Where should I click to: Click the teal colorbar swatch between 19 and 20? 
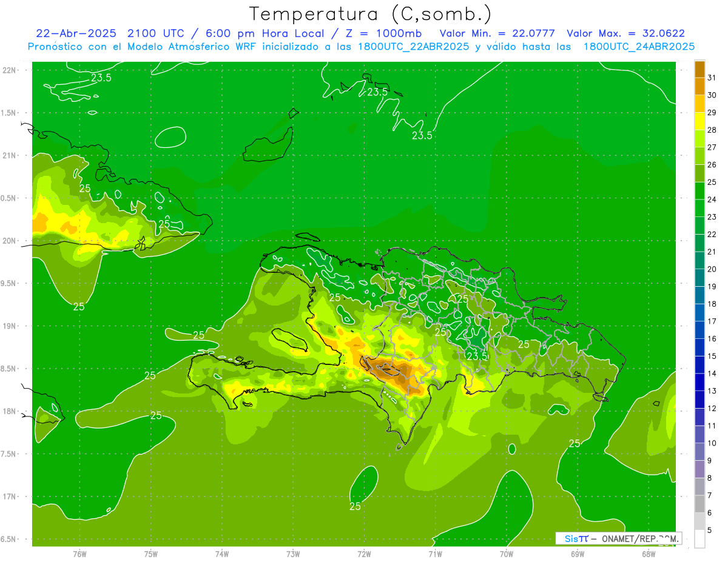(699, 278)
